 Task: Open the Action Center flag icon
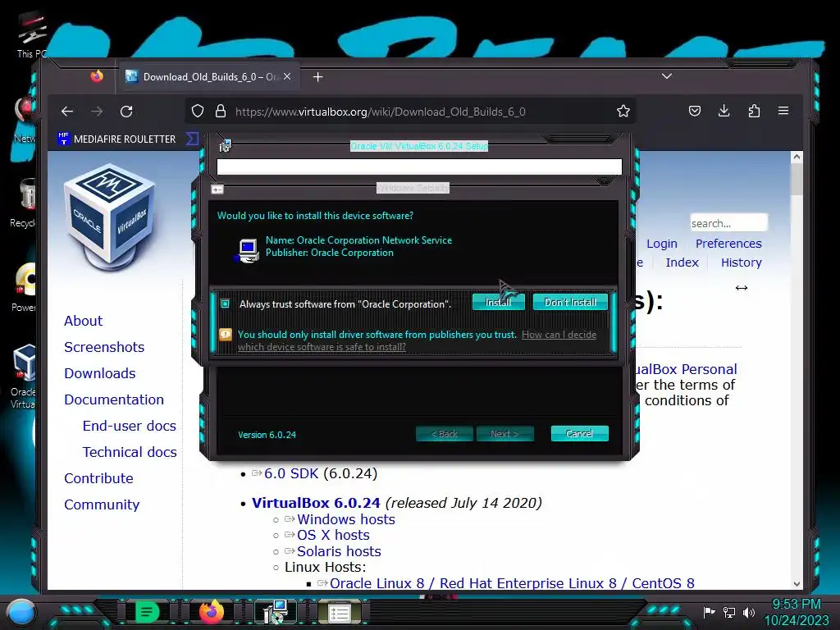click(x=709, y=612)
